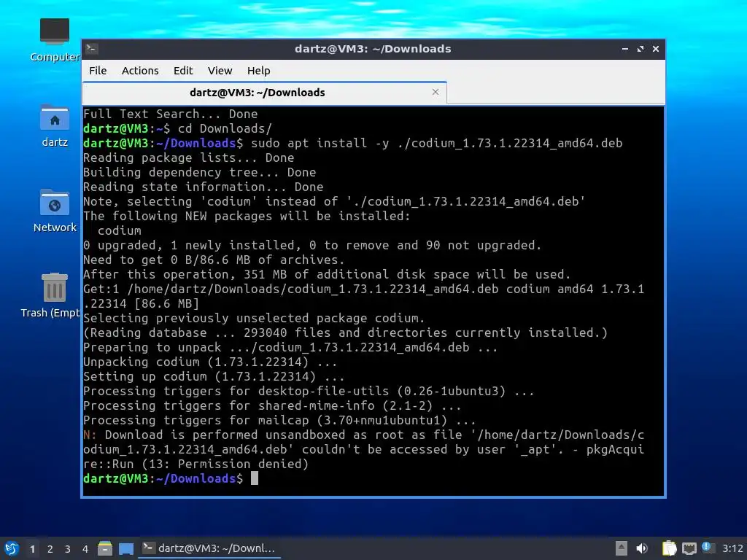This screenshot has height=560, width=747.
Task: Click the terminal icon in title bar
Action: (x=92, y=49)
